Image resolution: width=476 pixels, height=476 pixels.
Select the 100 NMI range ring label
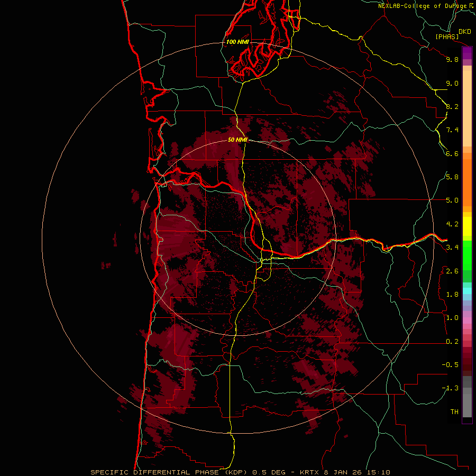237,42
